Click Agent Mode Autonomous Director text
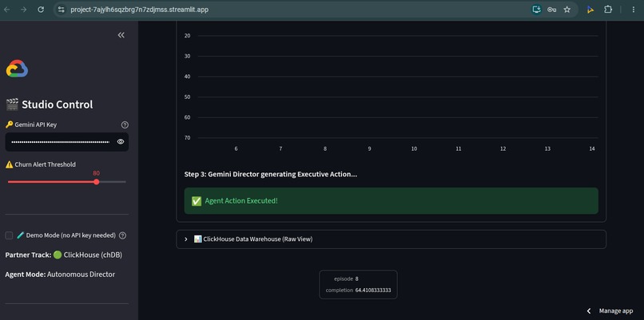The width and height of the screenshot is (644, 320). click(60, 275)
